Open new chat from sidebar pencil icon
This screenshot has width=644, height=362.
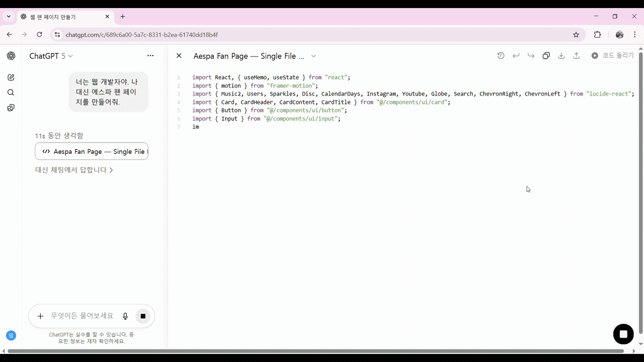tap(11, 77)
